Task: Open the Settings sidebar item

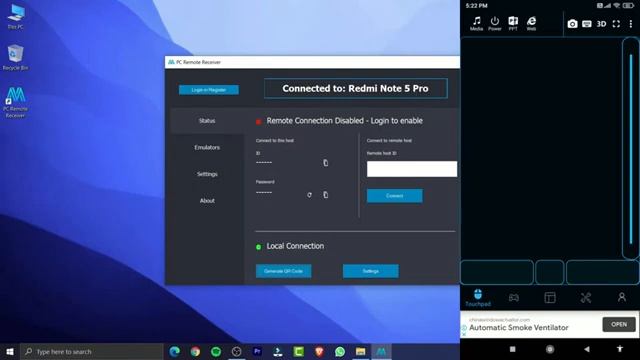Action: [x=207, y=174]
